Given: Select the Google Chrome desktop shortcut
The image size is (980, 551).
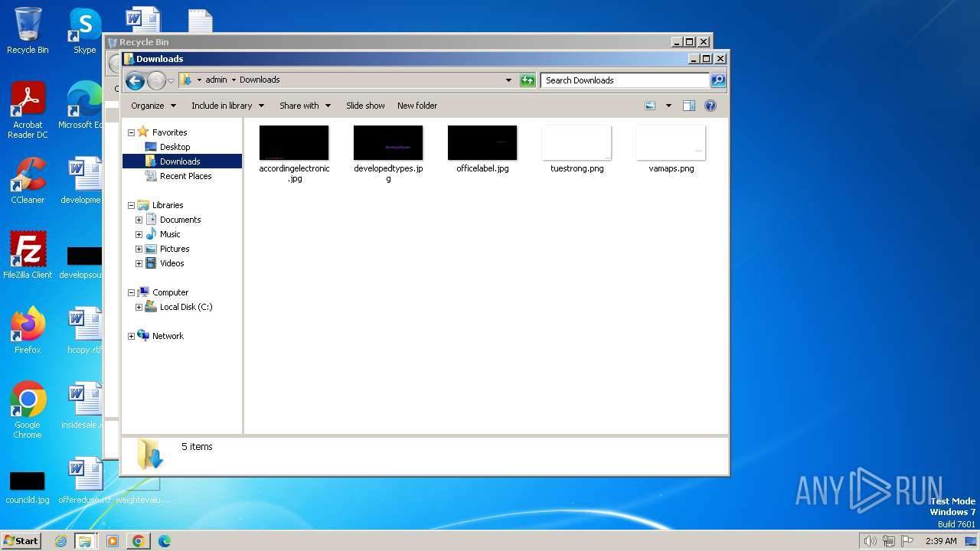Looking at the screenshot, I should 28,409.
